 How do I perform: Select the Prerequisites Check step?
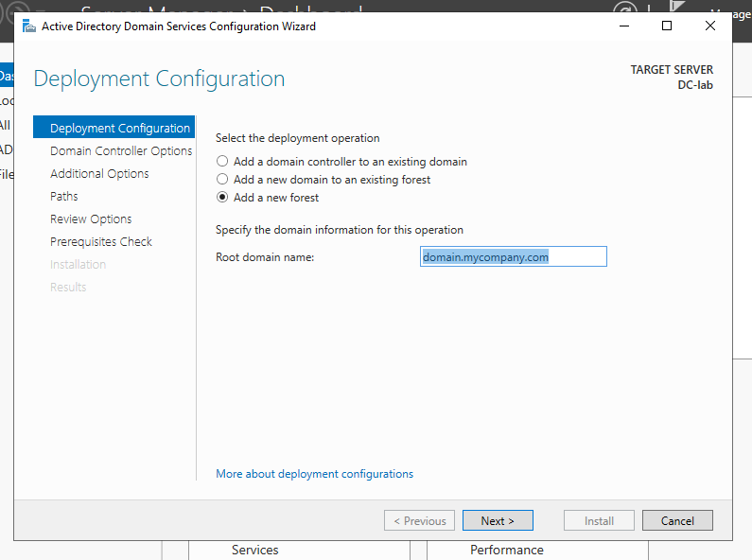click(x=101, y=242)
